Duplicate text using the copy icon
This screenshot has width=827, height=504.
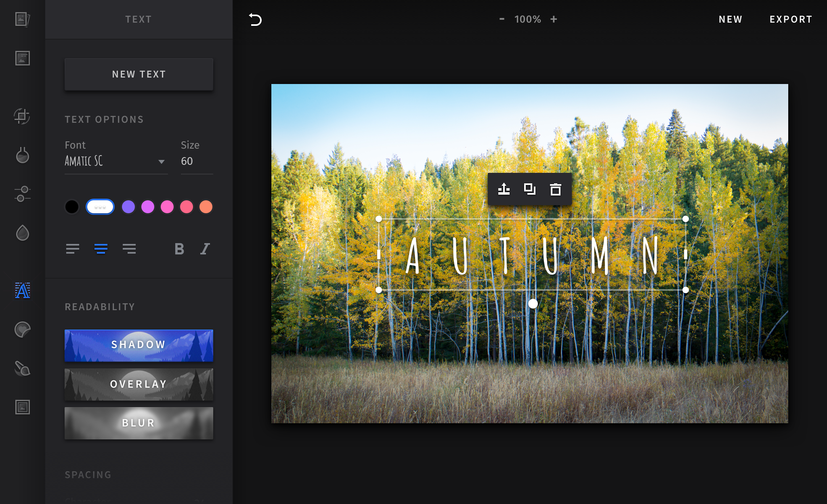tap(529, 189)
